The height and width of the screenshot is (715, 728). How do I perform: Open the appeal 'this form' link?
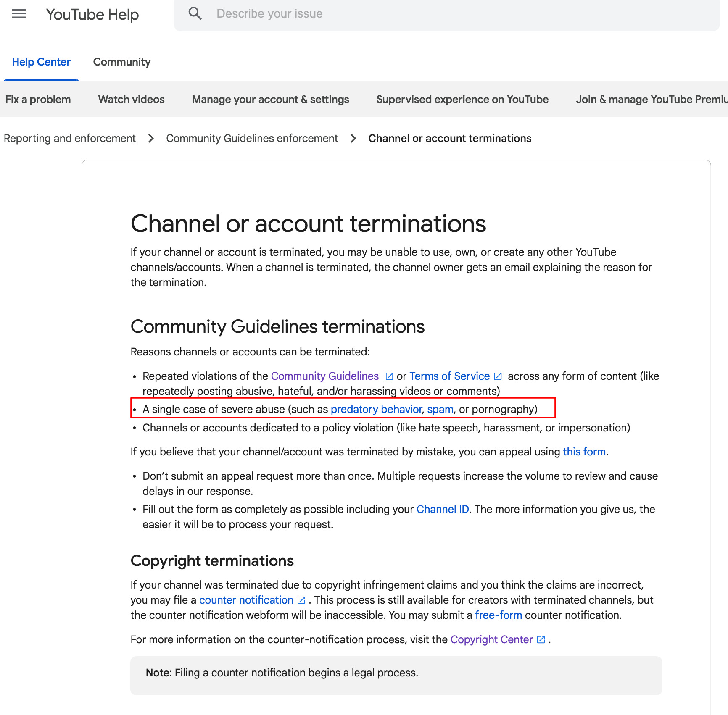click(584, 452)
